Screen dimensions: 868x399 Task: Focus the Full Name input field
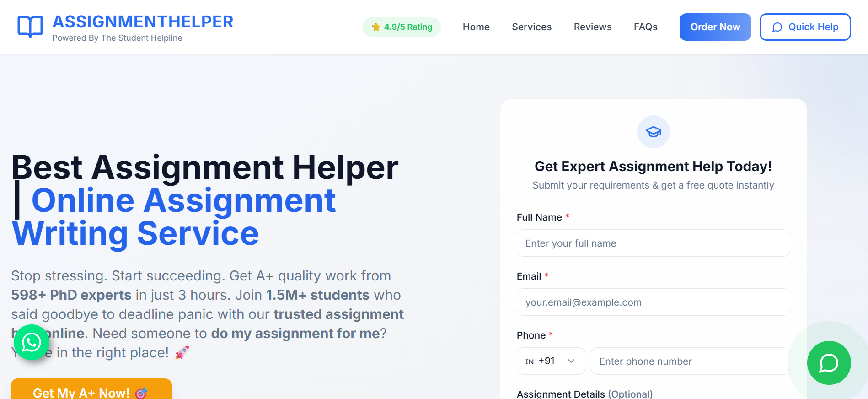click(x=654, y=243)
